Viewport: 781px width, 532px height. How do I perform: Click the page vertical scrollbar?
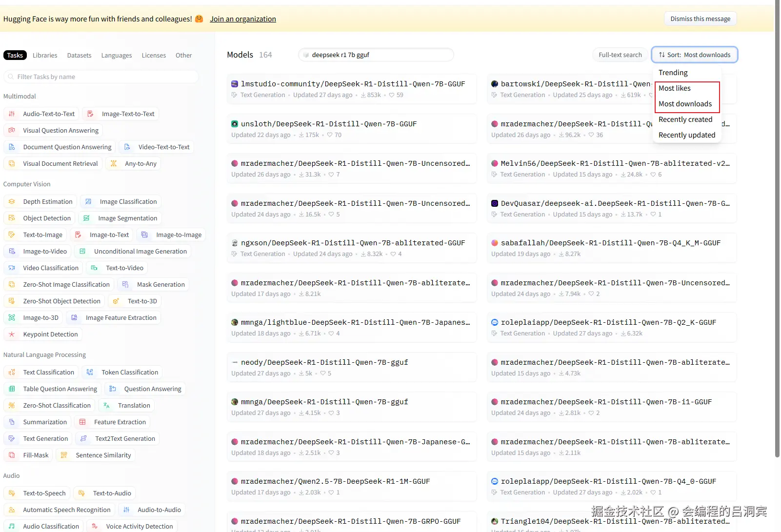point(777,229)
